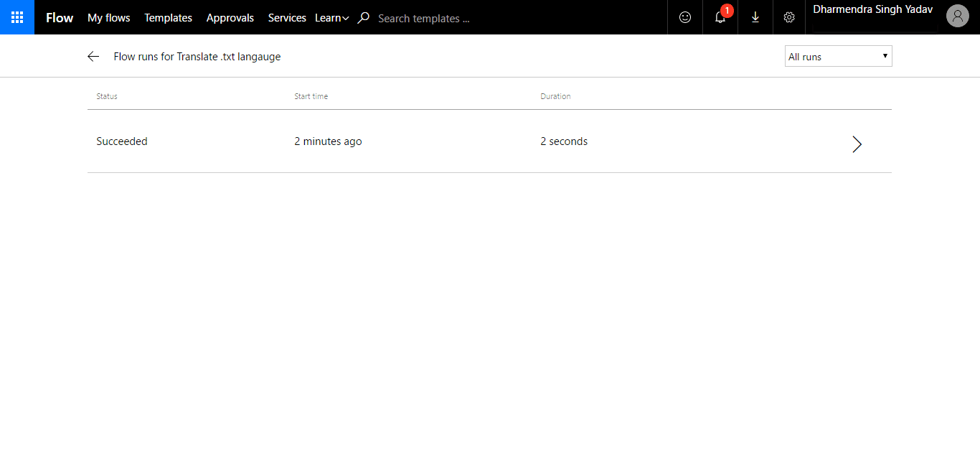The width and height of the screenshot is (980, 458).
Task: Click the user profile avatar
Action: (x=958, y=16)
